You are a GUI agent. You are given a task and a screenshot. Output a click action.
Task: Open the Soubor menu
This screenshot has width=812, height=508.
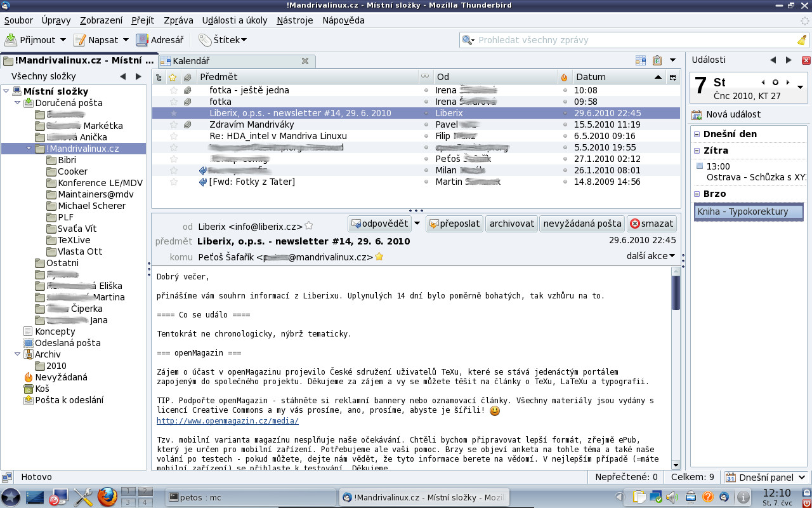[x=18, y=20]
